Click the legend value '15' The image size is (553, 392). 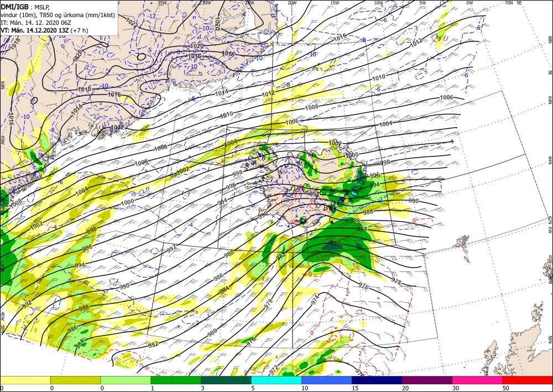[354, 388]
